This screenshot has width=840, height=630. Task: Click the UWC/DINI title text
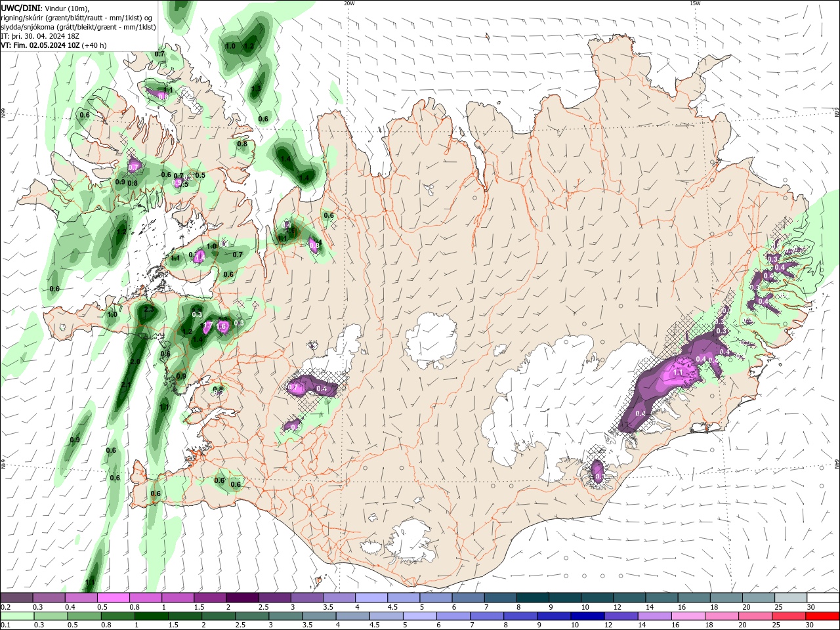click(20, 8)
